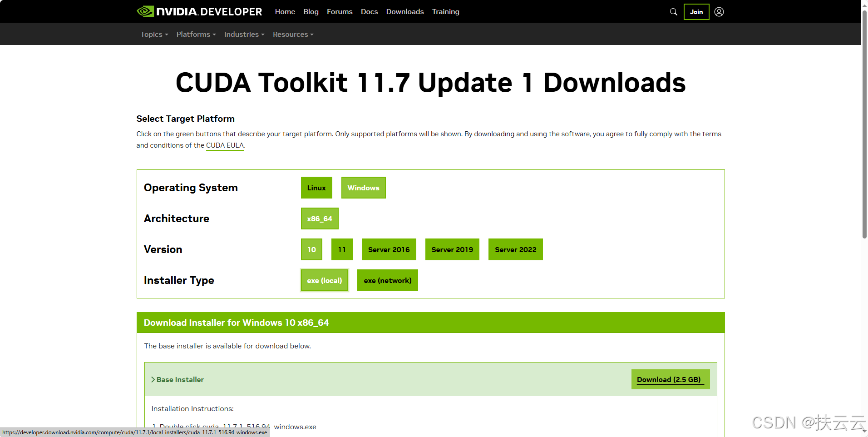Collapse the Base Installer section

178,380
